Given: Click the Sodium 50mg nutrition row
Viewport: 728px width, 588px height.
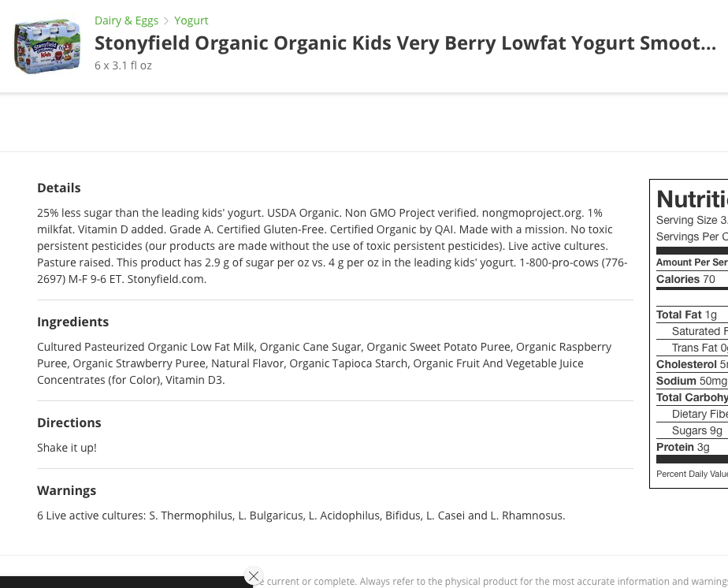Looking at the screenshot, I should pos(692,381).
